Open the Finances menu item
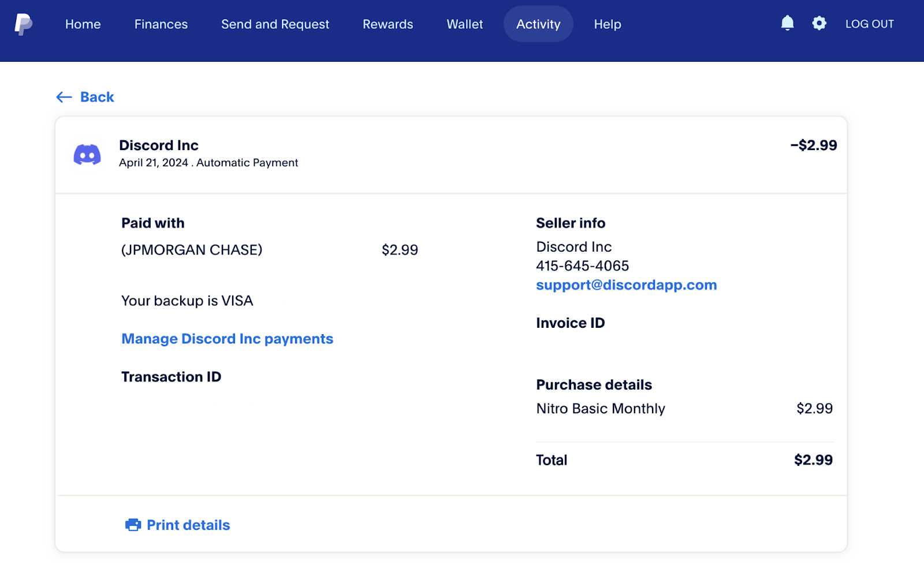The height and width of the screenshot is (565, 924). pos(161,24)
